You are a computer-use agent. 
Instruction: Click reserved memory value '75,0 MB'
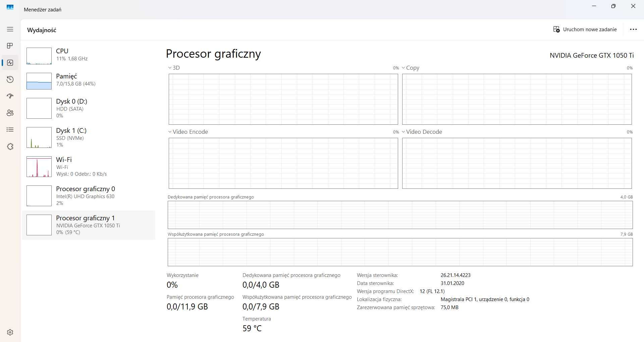click(449, 307)
